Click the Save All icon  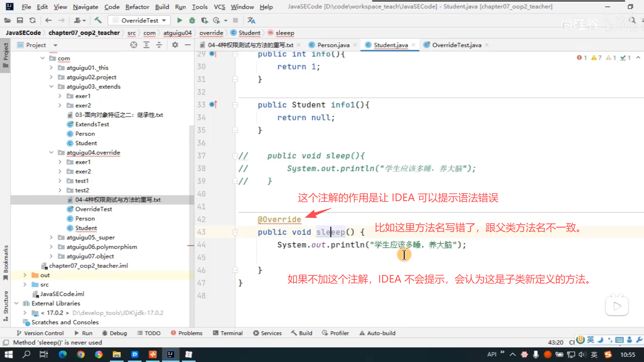tap(20, 20)
